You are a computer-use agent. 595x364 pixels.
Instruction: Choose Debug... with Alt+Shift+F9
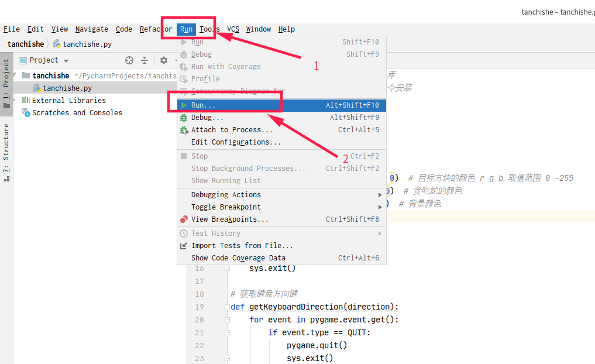point(281,118)
